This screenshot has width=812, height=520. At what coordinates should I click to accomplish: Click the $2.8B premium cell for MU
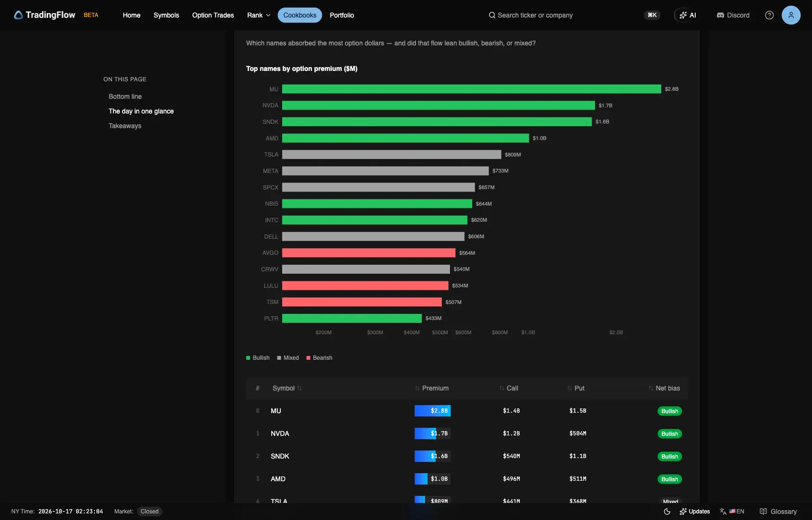(432, 411)
